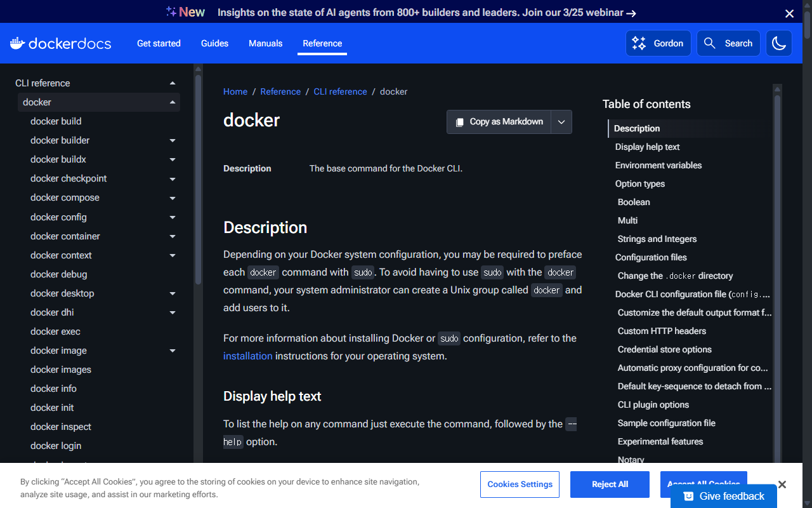This screenshot has height=508, width=812.
Task: Click the Copy as Markdown clipboard icon
Action: pyautogui.click(x=459, y=121)
